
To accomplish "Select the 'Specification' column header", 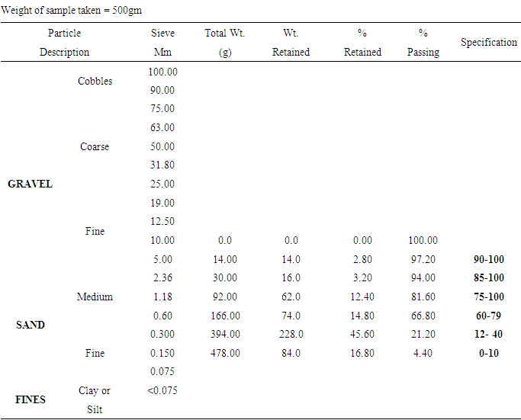I will 488,43.
